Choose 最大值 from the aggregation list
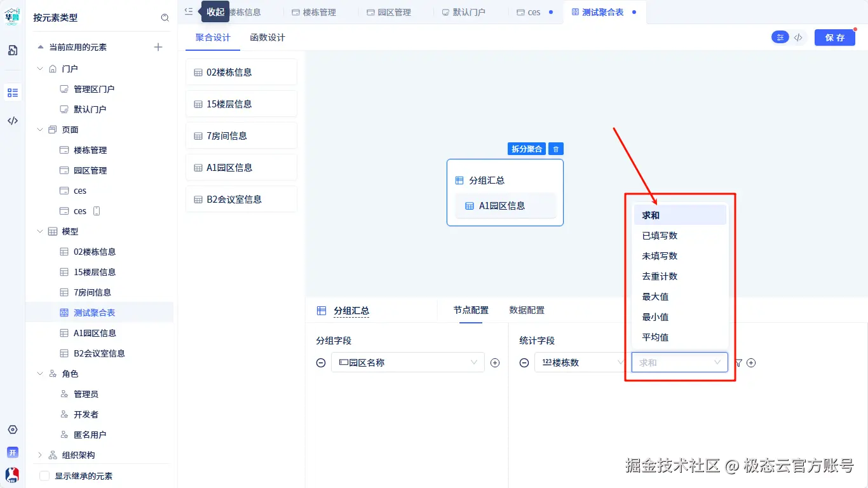 pyautogui.click(x=680, y=297)
